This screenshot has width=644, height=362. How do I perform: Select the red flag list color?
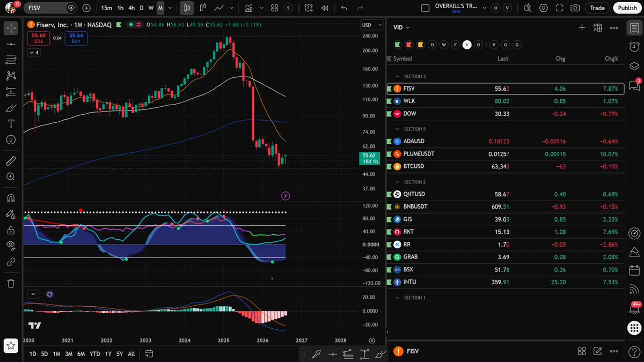point(409,45)
